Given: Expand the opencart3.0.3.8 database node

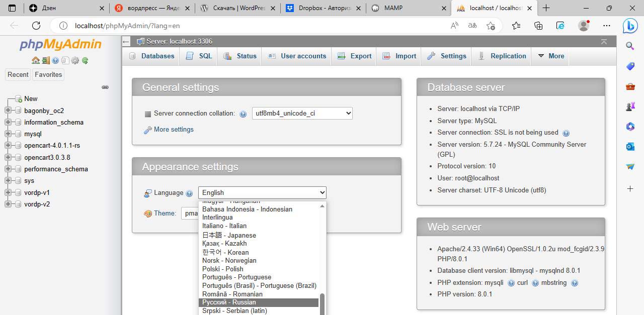Looking at the screenshot, I should point(8,157).
